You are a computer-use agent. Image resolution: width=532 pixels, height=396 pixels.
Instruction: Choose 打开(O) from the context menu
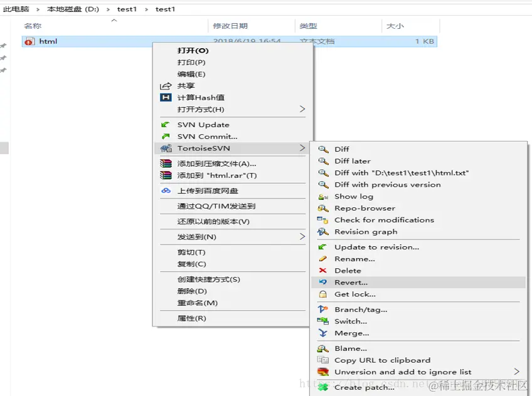[x=193, y=51]
